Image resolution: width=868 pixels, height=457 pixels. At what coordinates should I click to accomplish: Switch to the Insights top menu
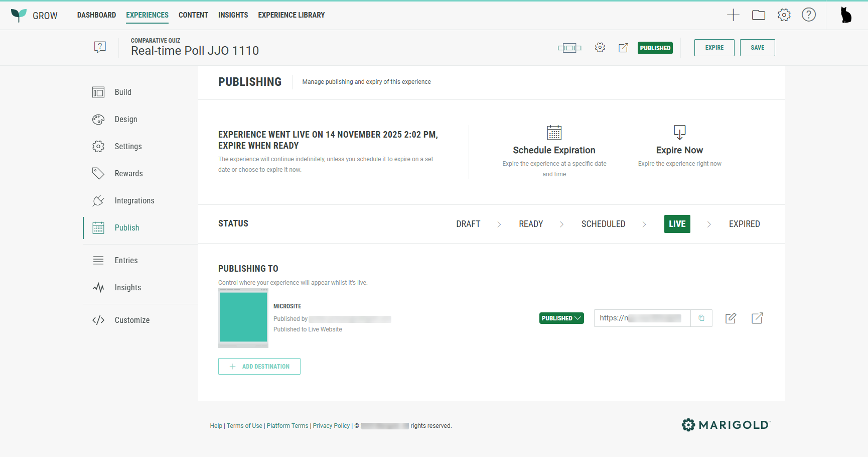[233, 15]
